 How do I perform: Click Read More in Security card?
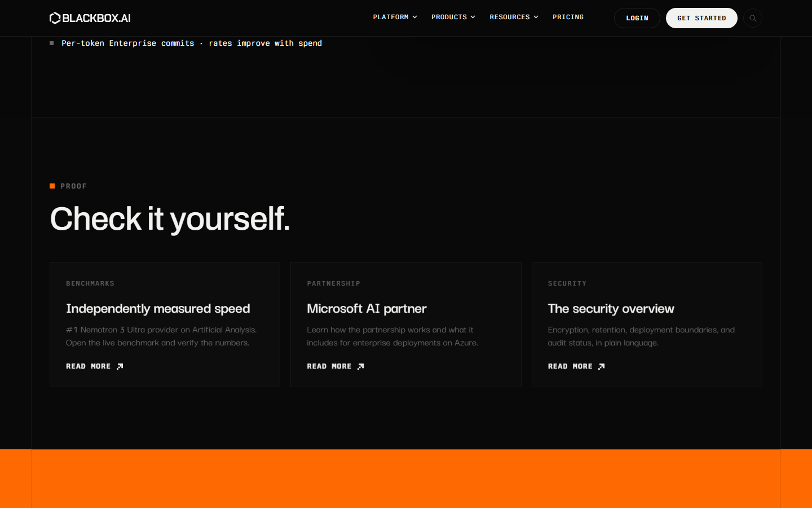(570, 366)
